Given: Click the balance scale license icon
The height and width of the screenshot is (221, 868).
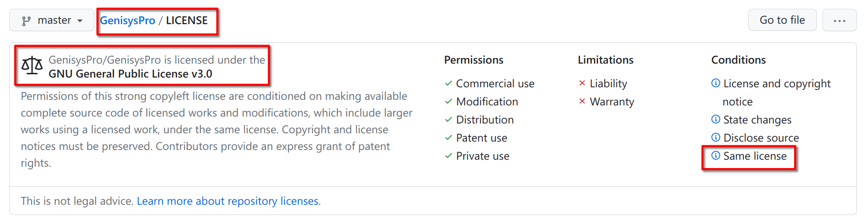Looking at the screenshot, I should point(32,66).
